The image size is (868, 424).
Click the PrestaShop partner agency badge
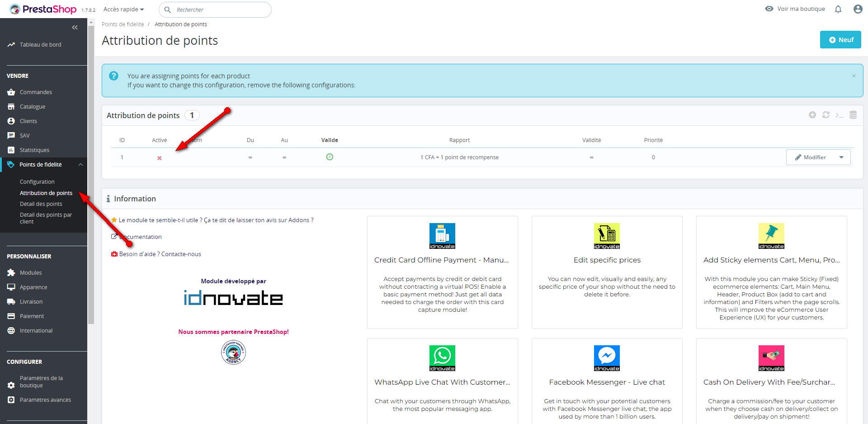point(233,352)
